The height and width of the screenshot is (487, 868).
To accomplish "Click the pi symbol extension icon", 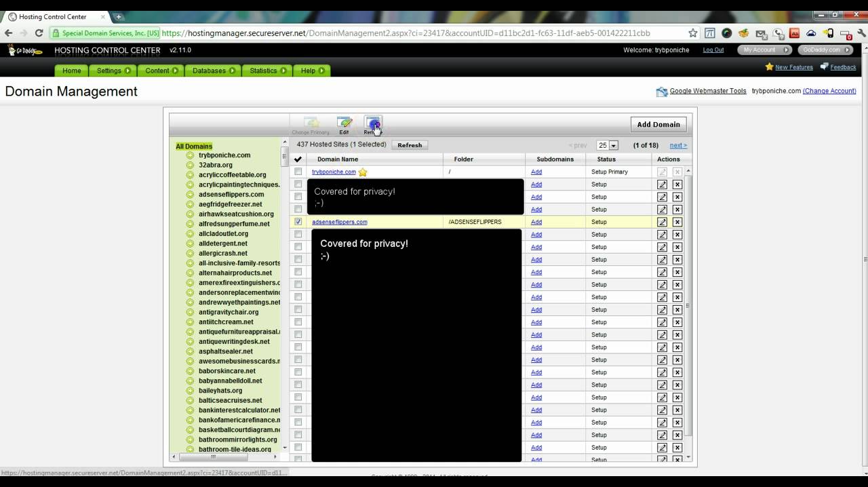I will pos(710,33).
